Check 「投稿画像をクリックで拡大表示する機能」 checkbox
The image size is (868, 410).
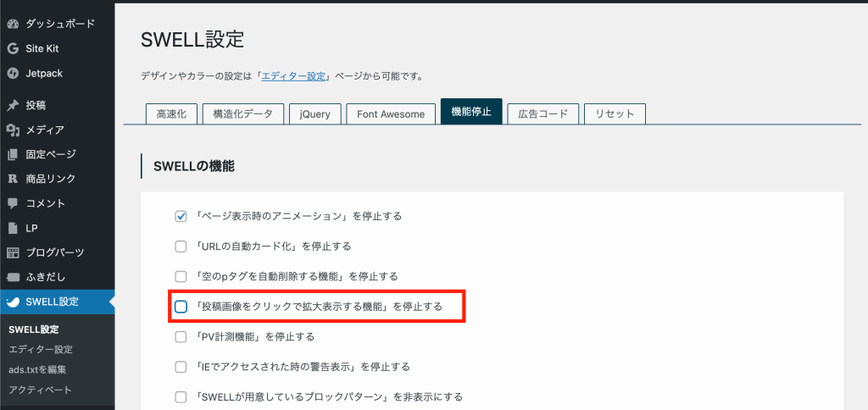181,307
